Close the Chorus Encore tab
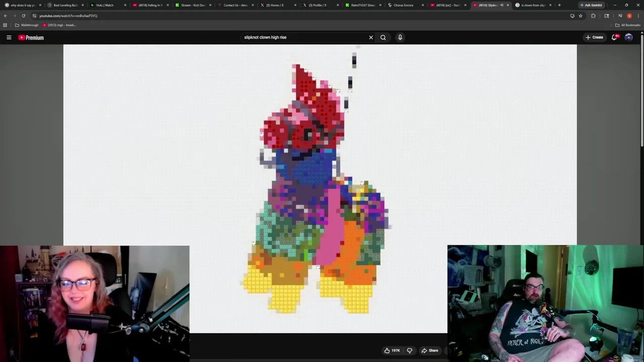The height and width of the screenshot is (362, 644). (423, 5)
